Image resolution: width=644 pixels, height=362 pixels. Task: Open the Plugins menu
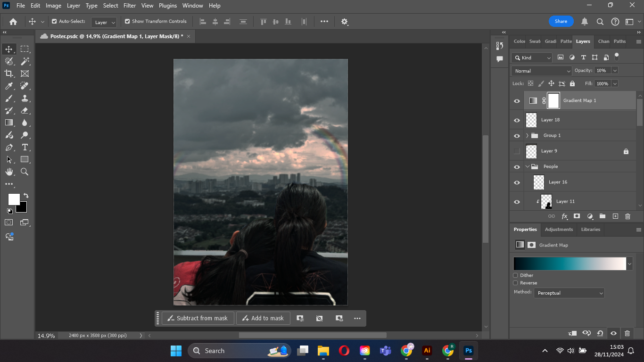click(x=168, y=6)
